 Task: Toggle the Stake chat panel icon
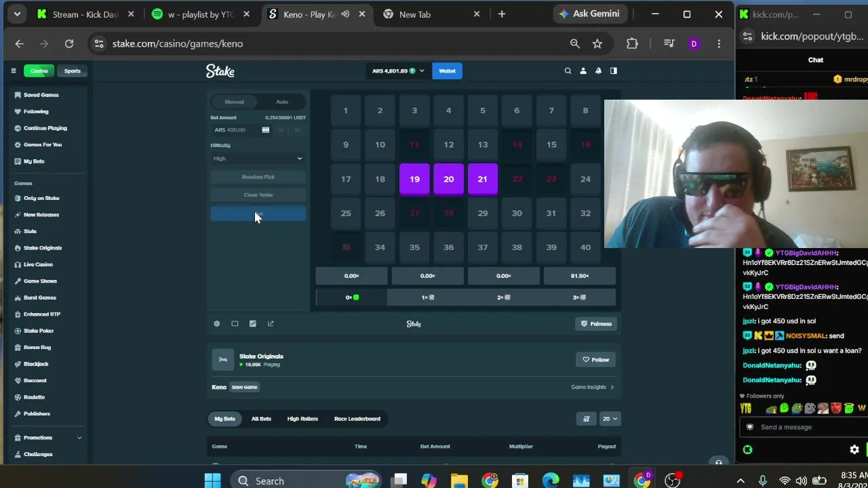click(x=614, y=70)
